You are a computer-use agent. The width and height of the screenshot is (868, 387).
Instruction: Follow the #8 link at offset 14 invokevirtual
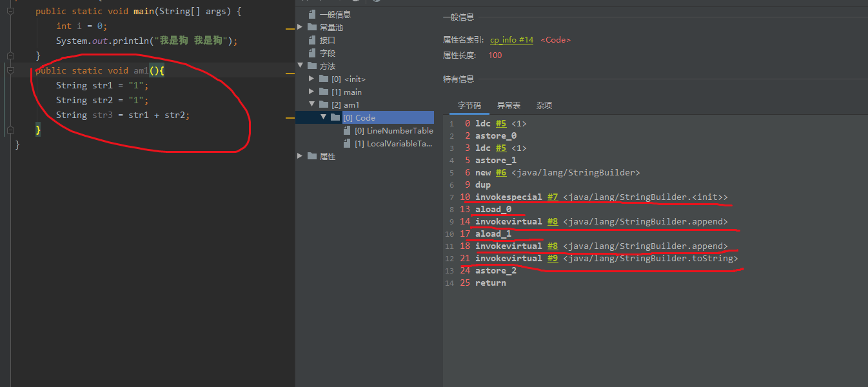click(553, 221)
